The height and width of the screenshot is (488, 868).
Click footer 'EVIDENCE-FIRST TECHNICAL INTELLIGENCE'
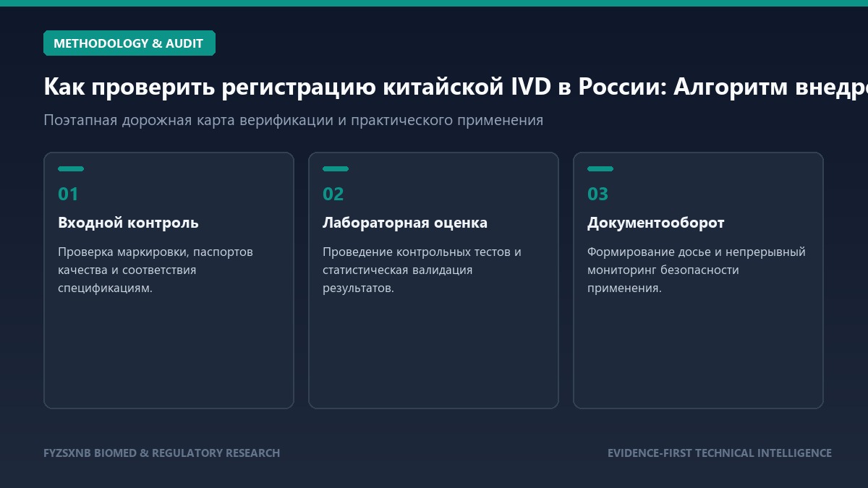(x=720, y=453)
